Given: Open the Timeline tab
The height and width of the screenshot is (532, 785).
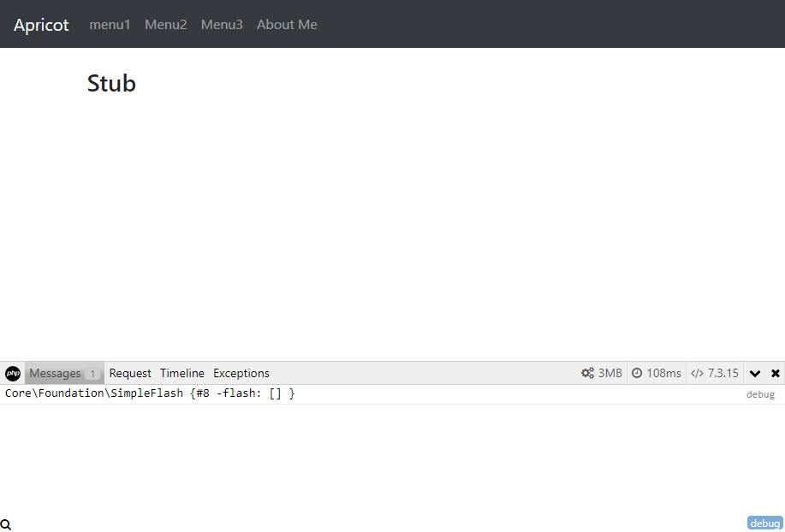Looking at the screenshot, I should pyautogui.click(x=182, y=374).
